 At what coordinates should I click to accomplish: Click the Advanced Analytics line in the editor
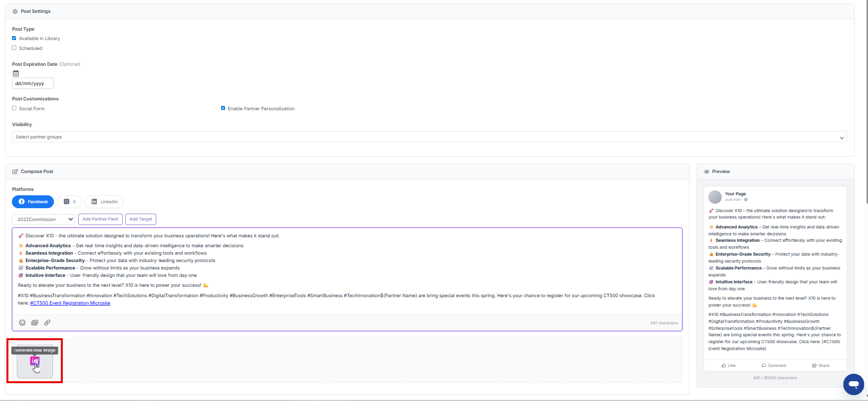[x=131, y=246]
